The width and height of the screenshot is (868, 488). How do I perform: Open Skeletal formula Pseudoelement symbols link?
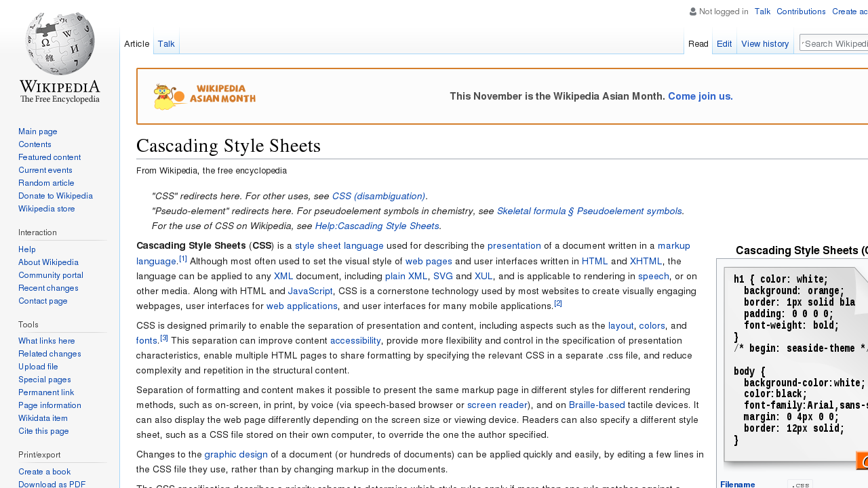[590, 211]
